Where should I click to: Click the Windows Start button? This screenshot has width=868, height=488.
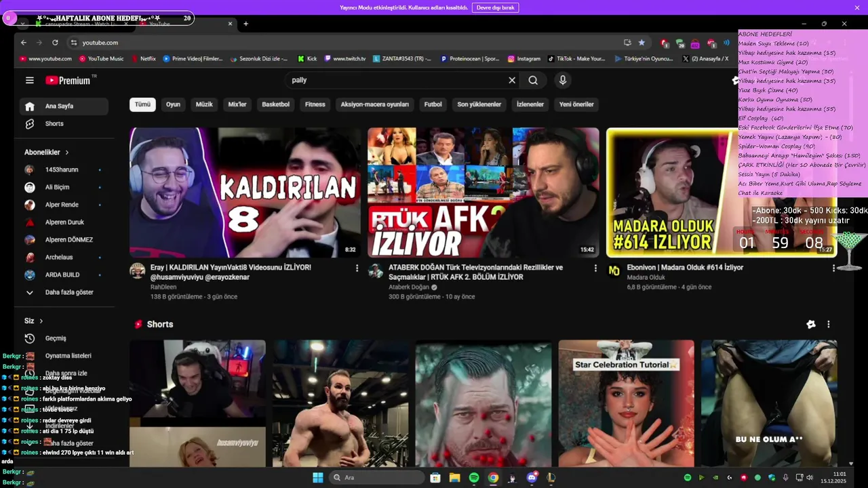pyautogui.click(x=318, y=478)
